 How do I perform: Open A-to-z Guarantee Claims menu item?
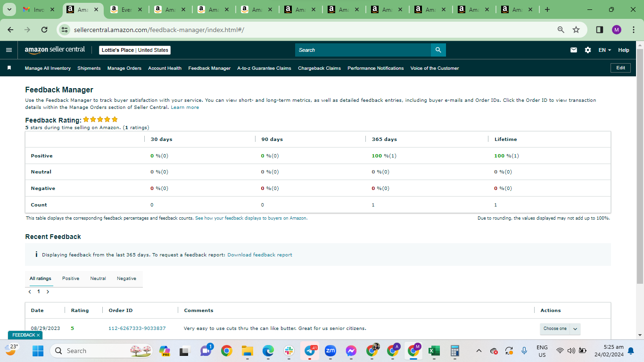[x=264, y=68]
